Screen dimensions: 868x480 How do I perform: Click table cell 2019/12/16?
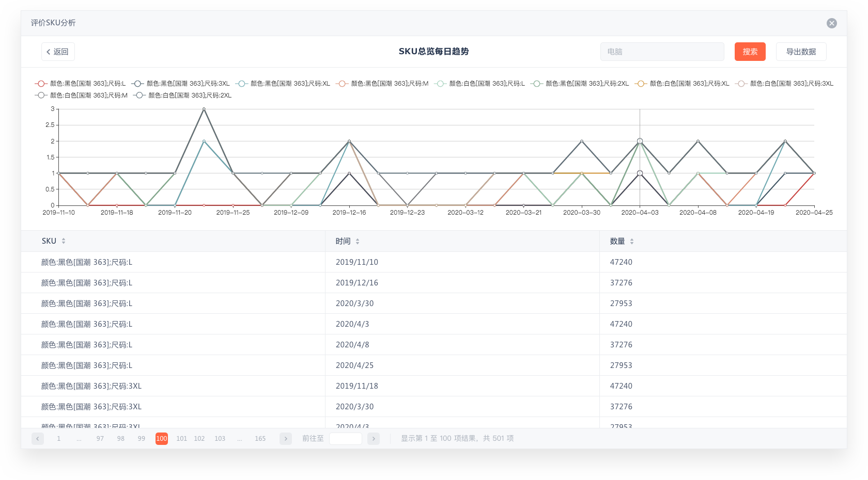click(357, 283)
